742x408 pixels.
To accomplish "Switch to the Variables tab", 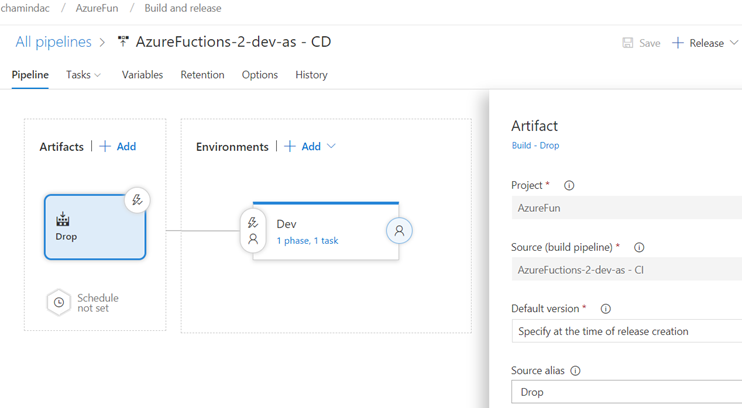I will [x=142, y=75].
